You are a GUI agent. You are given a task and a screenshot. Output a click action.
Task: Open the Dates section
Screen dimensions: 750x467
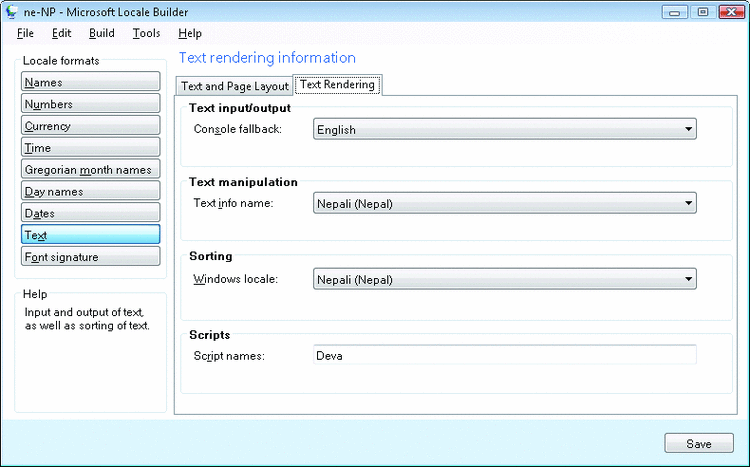click(x=90, y=213)
